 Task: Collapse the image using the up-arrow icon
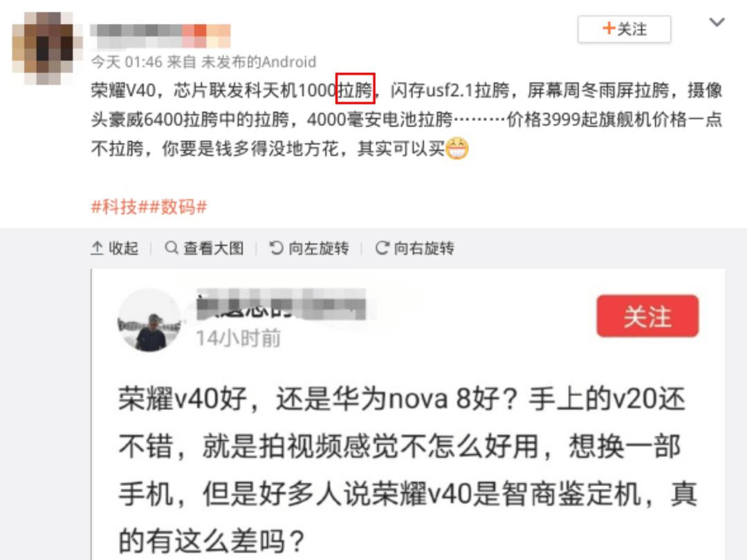point(98,248)
